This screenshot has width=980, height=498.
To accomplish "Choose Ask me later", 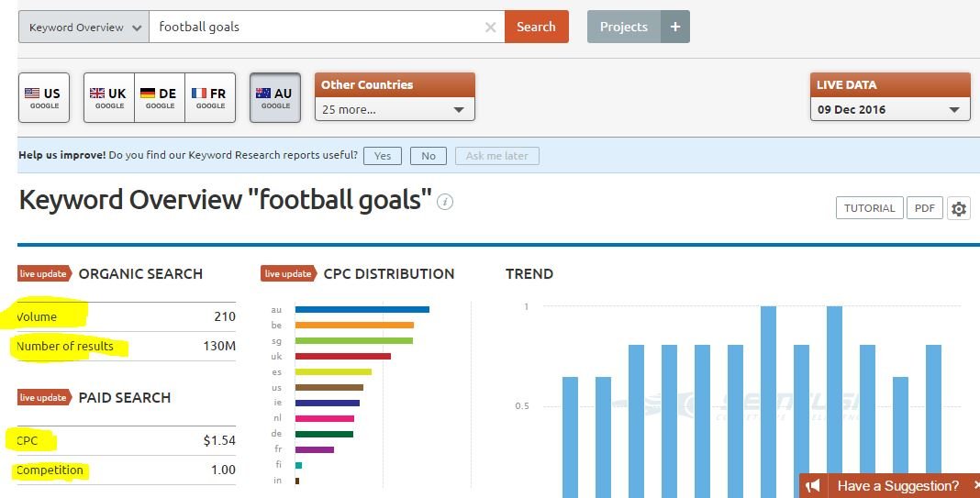I will point(496,156).
